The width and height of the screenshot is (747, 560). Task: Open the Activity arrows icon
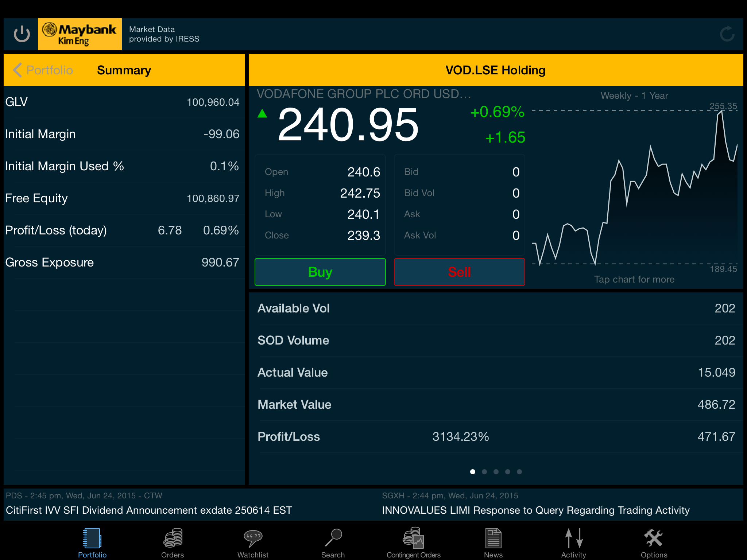coord(574,538)
